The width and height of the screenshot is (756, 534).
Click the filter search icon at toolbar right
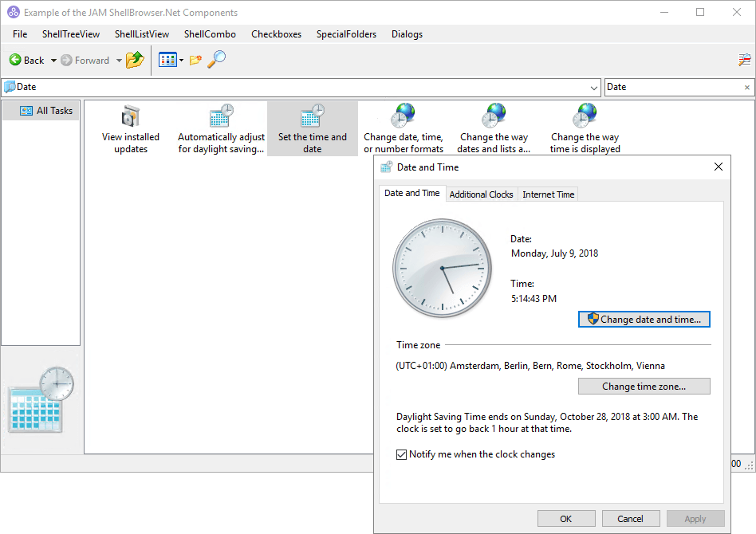click(745, 60)
